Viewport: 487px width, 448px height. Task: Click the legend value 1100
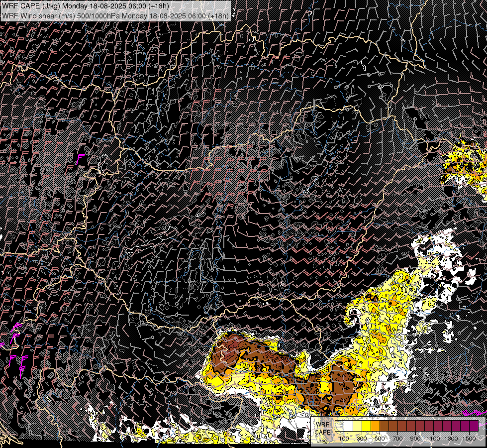[433, 439]
